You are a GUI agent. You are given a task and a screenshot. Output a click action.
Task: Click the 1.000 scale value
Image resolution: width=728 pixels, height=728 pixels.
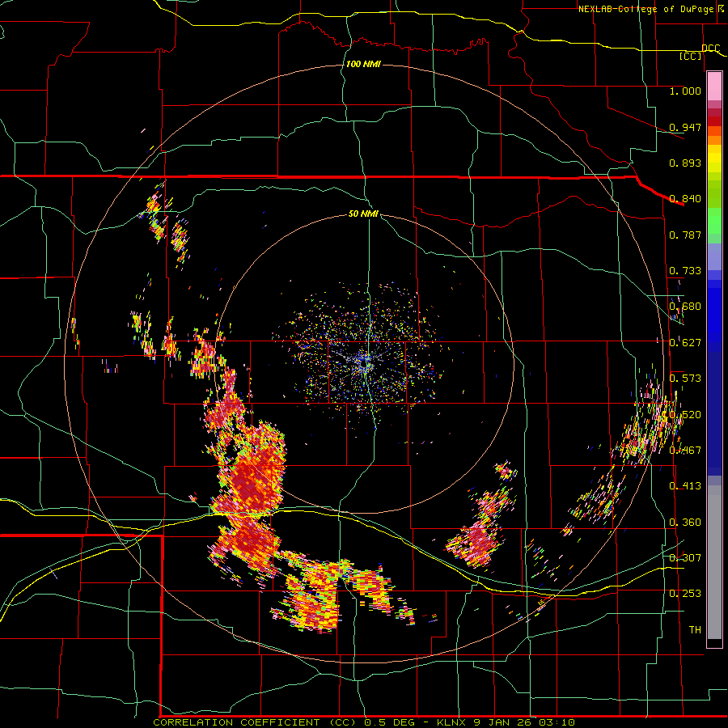[685, 91]
